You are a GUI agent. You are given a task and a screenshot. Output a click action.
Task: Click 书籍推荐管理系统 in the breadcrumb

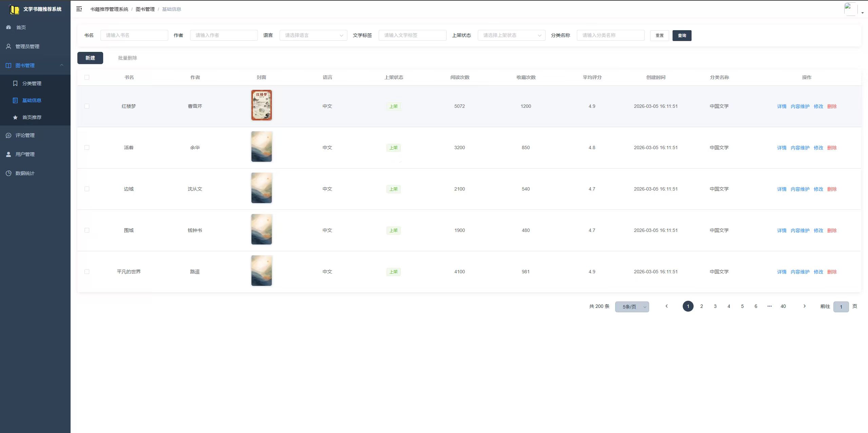[109, 9]
